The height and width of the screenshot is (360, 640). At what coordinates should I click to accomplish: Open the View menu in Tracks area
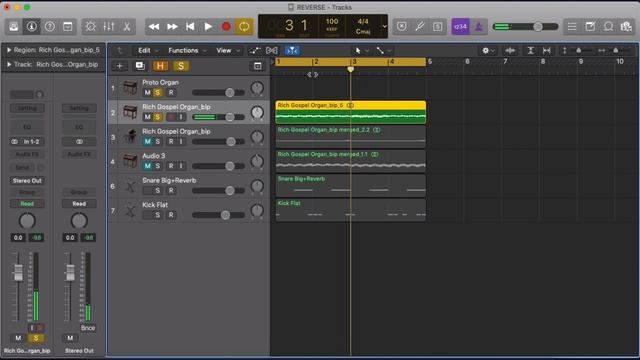point(227,51)
